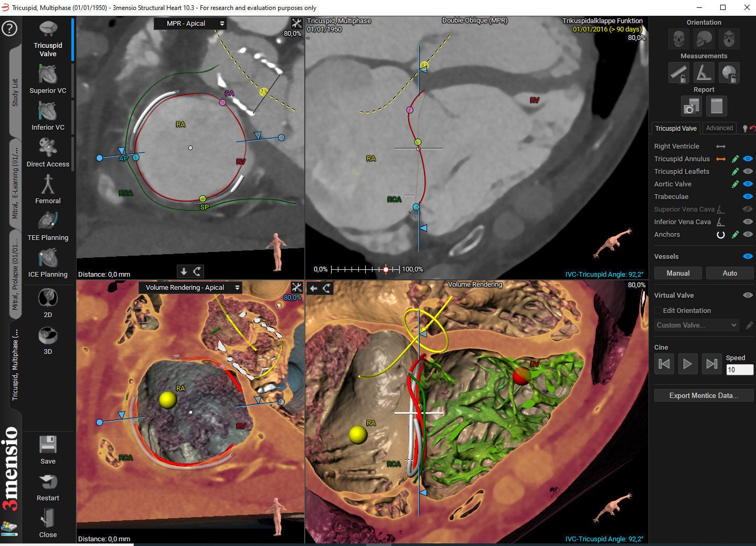Open the Volume Rendering - Apical dropdown
This screenshot has width=756, height=546.
(x=190, y=287)
